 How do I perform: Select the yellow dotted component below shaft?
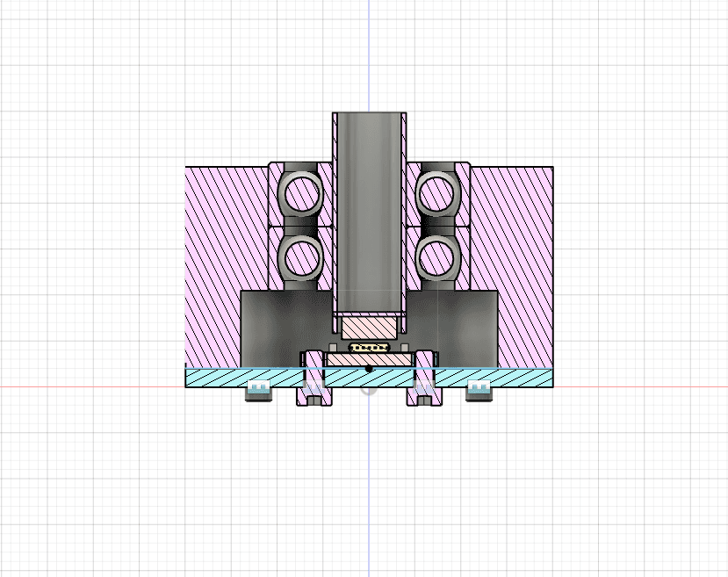pos(369,348)
